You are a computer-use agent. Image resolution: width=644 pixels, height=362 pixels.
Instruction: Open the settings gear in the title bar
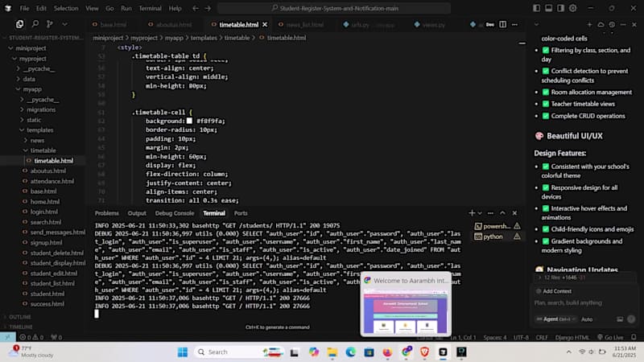click(x=572, y=8)
